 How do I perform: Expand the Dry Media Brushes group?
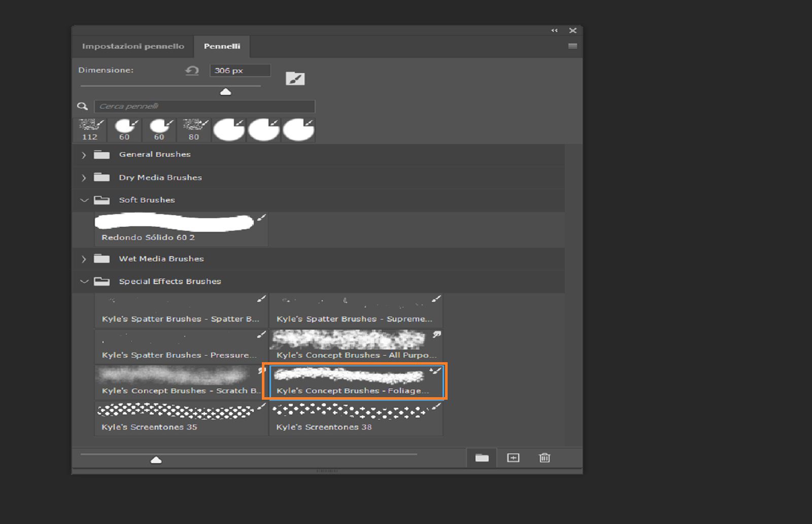coord(84,178)
